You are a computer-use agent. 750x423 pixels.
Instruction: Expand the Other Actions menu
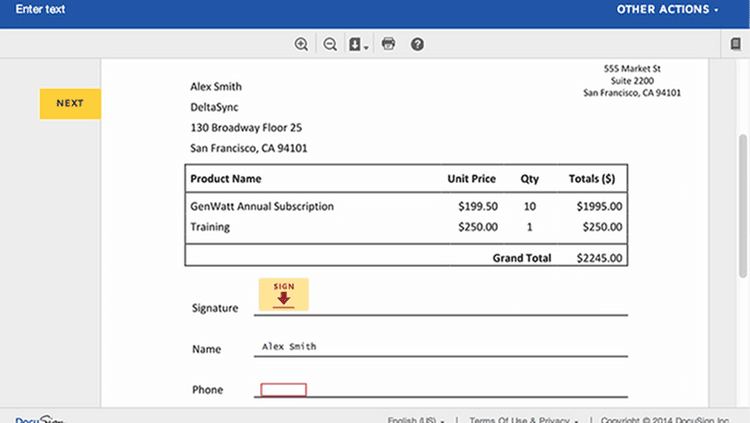click(x=667, y=10)
